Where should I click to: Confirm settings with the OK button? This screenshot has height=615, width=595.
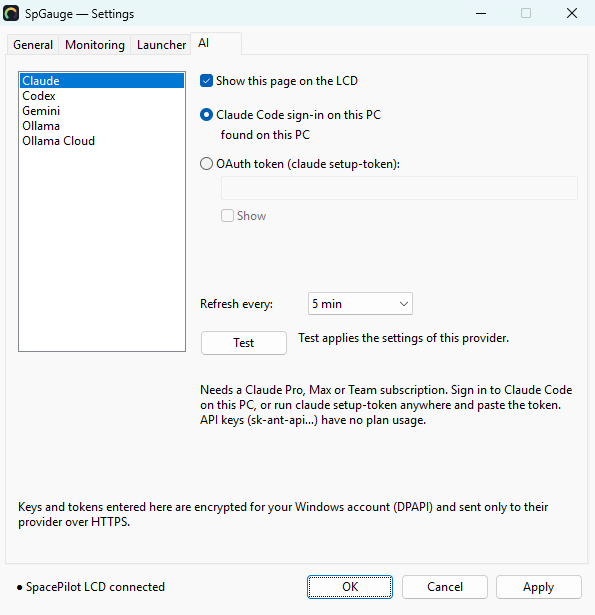point(349,587)
